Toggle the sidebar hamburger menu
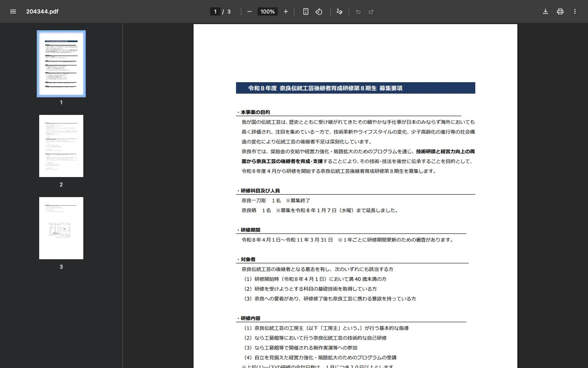The image size is (588, 368). [x=13, y=11]
